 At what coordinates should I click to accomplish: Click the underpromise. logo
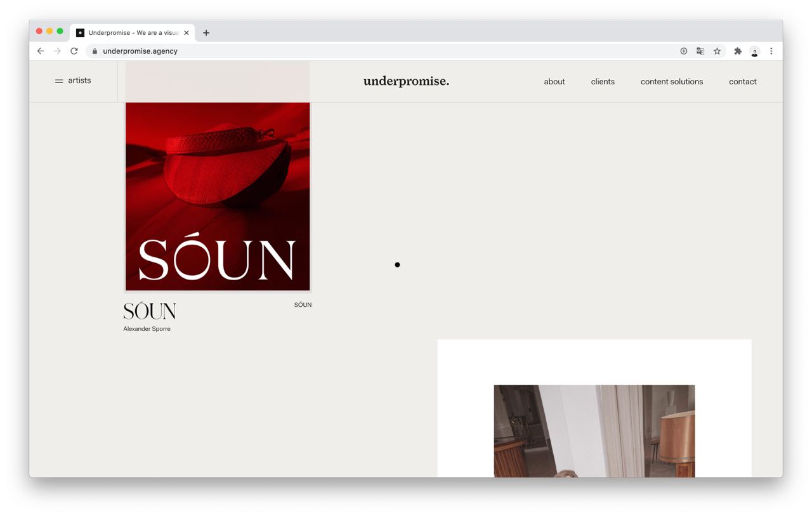pos(406,81)
